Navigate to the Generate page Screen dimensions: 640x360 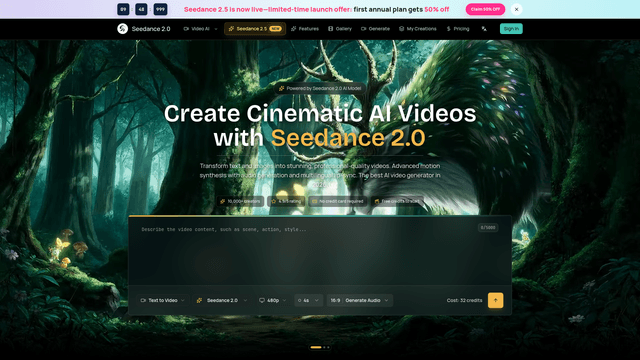[375, 29]
